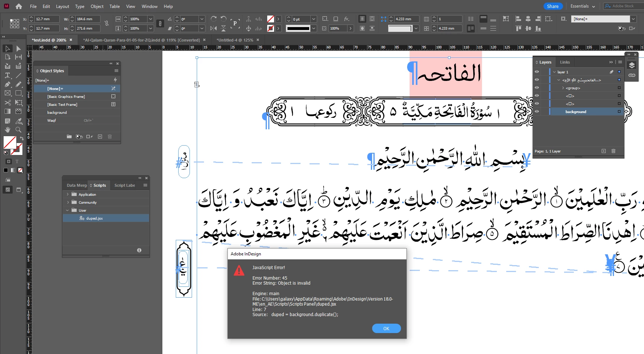Switch to the Untitled-4 document tab
The width and height of the screenshot is (644, 354).
point(235,40)
